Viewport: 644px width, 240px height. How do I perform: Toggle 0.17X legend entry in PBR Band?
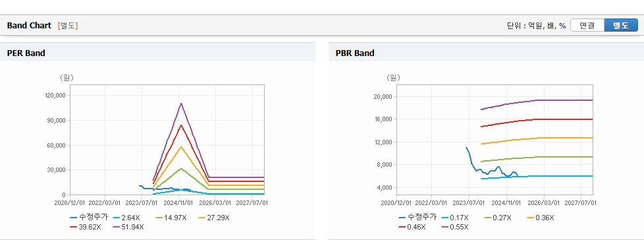coord(455,218)
